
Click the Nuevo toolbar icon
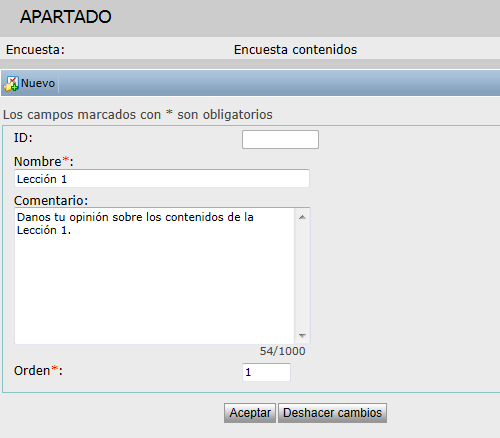(x=11, y=83)
